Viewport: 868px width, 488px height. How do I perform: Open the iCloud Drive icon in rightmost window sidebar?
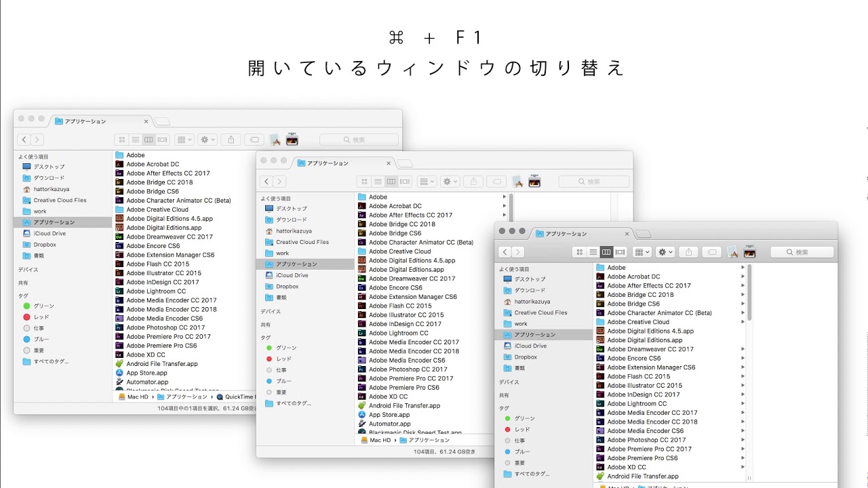[x=508, y=346]
